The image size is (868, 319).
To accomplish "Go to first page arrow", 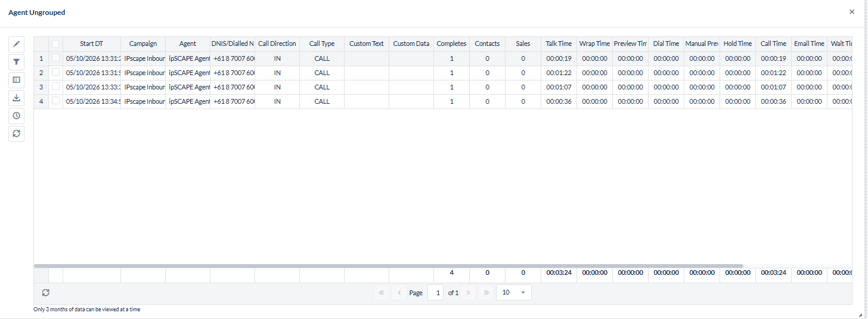I will pos(382,293).
